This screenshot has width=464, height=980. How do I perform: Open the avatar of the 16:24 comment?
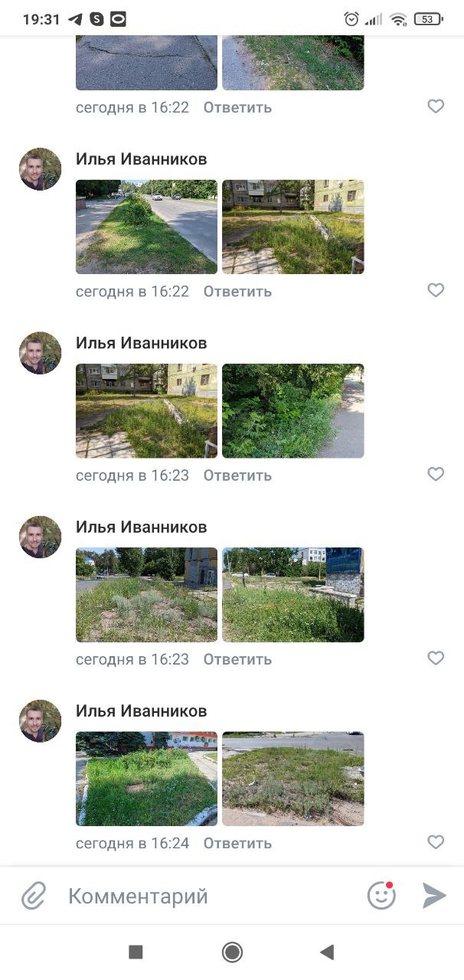(x=40, y=720)
